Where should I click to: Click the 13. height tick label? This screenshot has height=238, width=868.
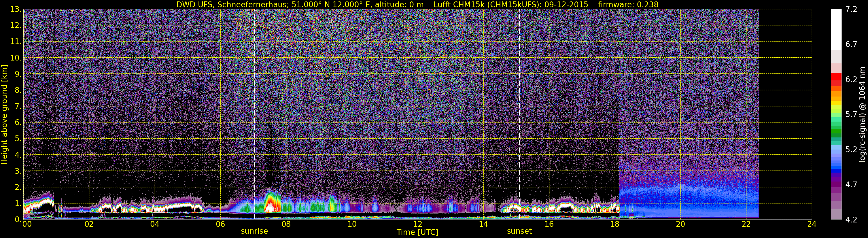pyautogui.click(x=16, y=10)
